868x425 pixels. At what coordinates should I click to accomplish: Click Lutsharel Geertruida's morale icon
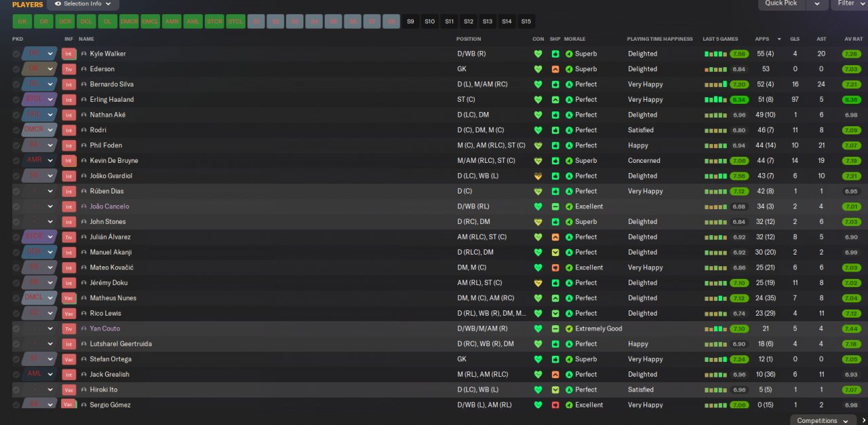[568, 344]
